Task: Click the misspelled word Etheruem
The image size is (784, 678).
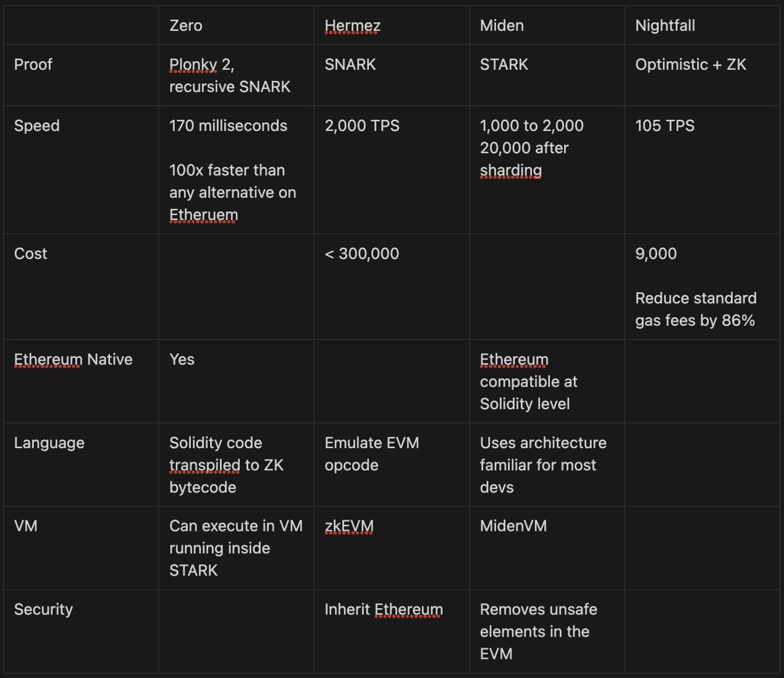Action: tap(203, 214)
